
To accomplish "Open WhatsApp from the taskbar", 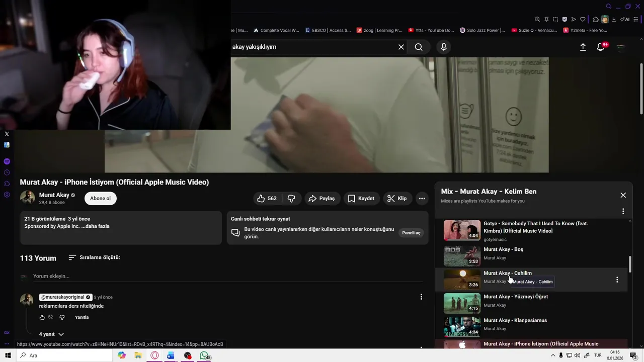I will click(204, 355).
